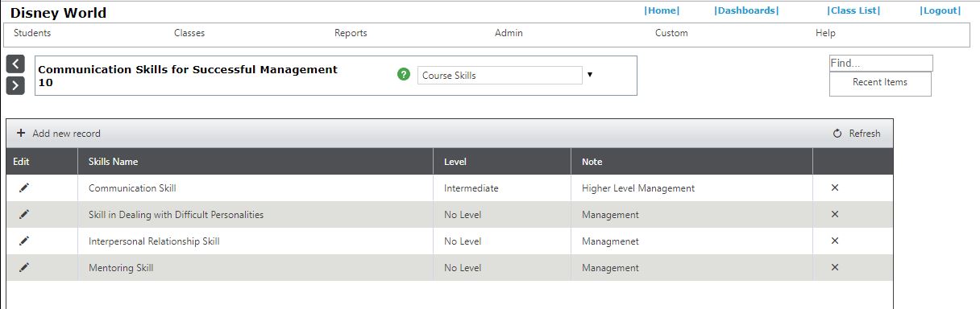The width and height of the screenshot is (980, 309).
Task: Go to previous record with left arrow
Action: pos(15,64)
